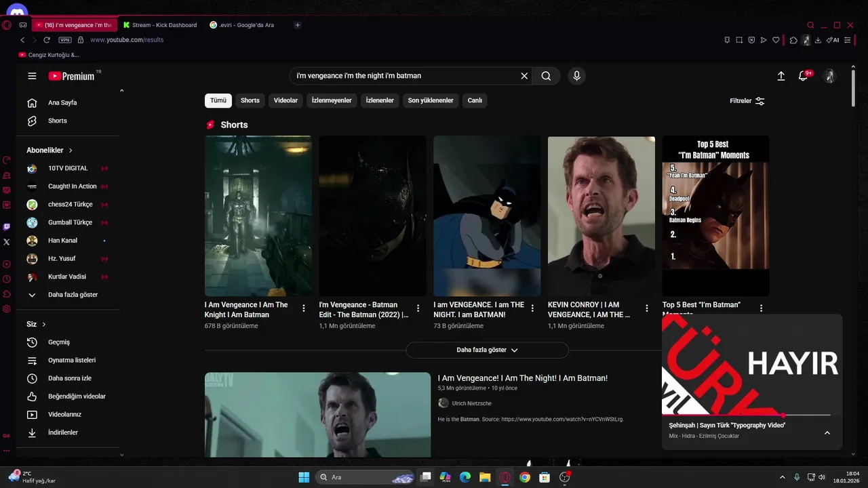The width and height of the screenshot is (868, 488).
Task: Open Opera downloads icon in toolbar
Action: [x=818, y=40]
